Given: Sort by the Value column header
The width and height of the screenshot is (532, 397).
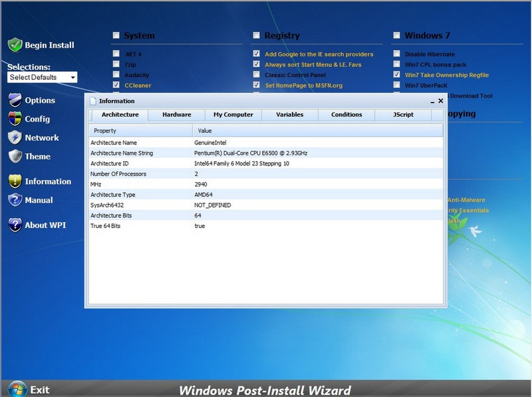Looking at the screenshot, I should [x=318, y=130].
